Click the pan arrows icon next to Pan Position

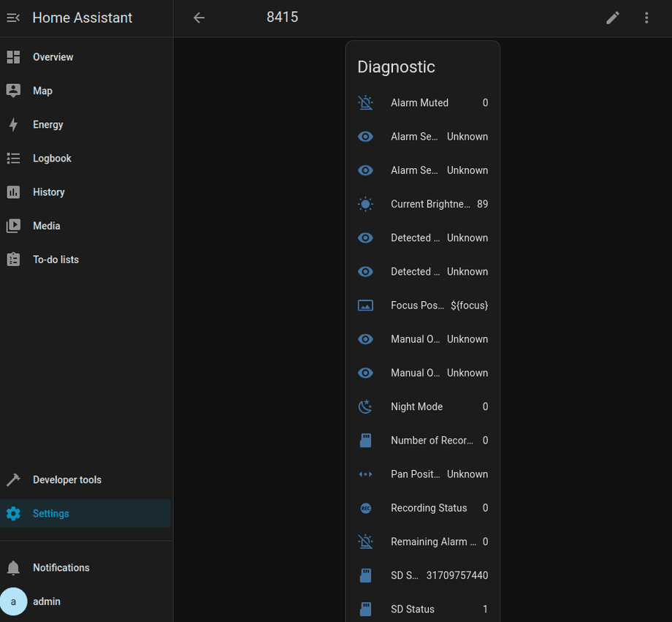[x=365, y=474]
